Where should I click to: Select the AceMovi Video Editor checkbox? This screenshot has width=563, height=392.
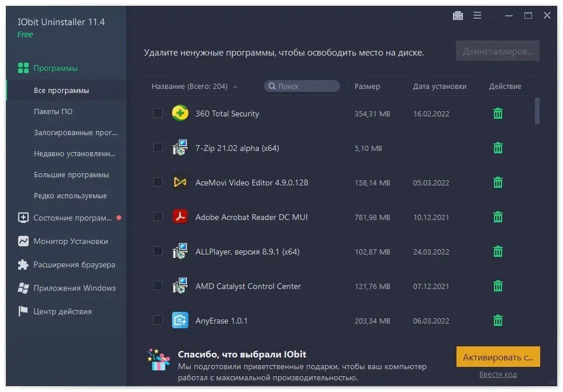(158, 182)
